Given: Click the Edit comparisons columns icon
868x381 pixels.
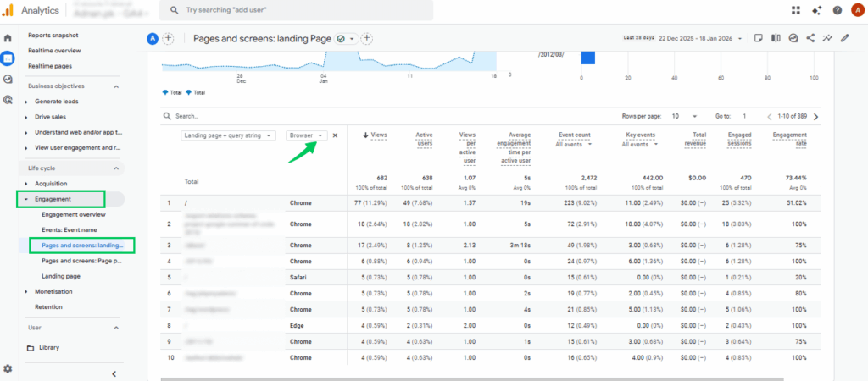Looking at the screenshot, I should [776, 38].
